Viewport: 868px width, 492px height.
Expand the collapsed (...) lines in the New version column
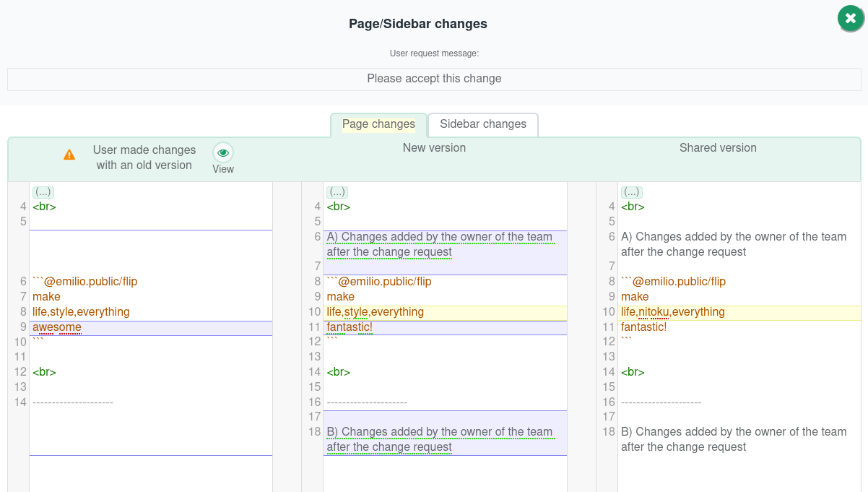click(x=337, y=192)
